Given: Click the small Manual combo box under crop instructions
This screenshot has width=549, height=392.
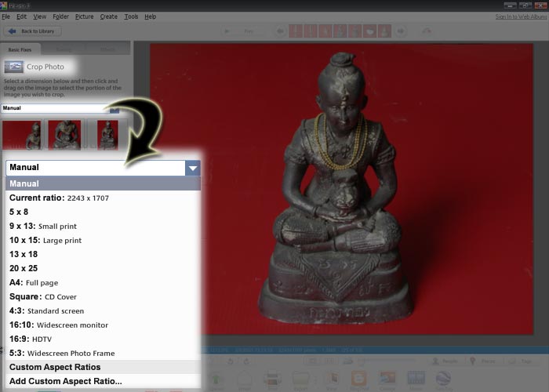Looking at the screenshot, I should click(x=60, y=108).
